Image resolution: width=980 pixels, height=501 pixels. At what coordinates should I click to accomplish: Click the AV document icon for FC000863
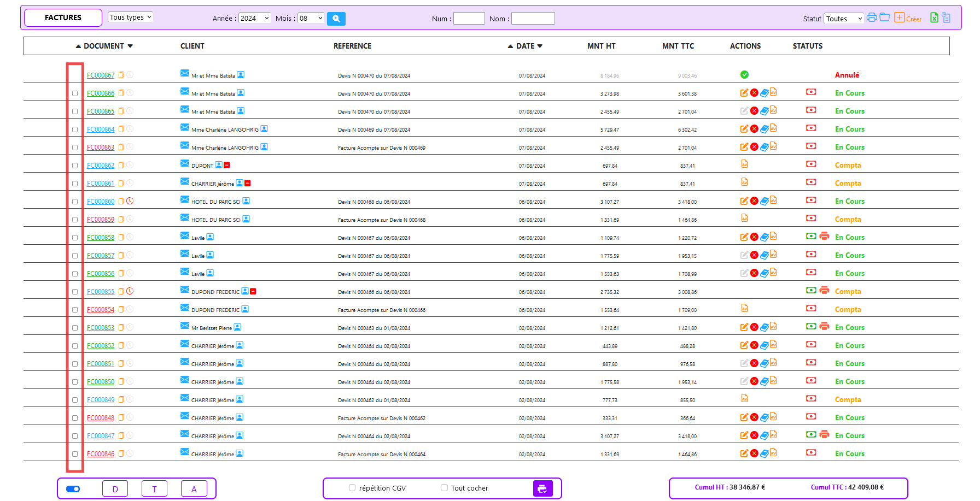pyautogui.click(x=773, y=146)
